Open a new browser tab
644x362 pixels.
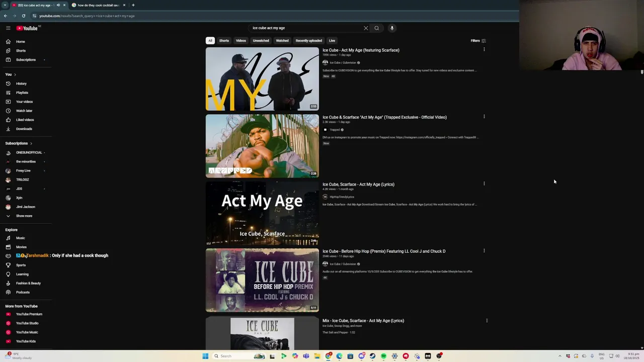pos(133,5)
